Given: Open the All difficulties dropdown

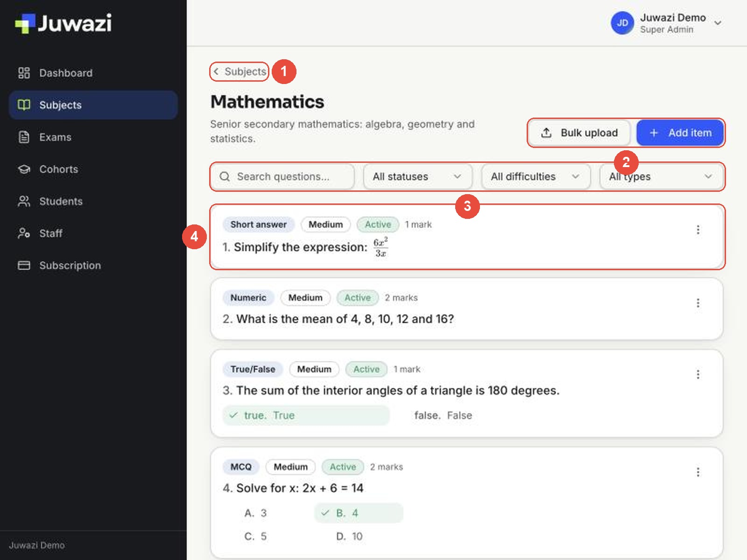Looking at the screenshot, I should [536, 177].
